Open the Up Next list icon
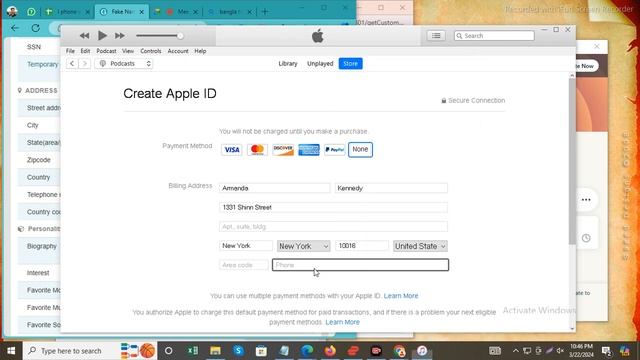The image size is (640, 360). (x=436, y=36)
